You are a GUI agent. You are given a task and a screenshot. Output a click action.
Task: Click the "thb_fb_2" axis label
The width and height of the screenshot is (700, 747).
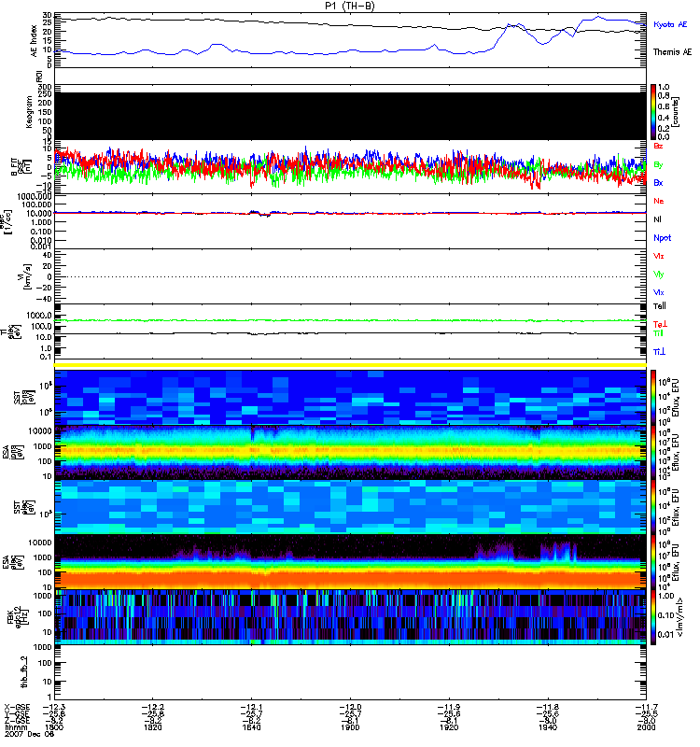pos(24,671)
